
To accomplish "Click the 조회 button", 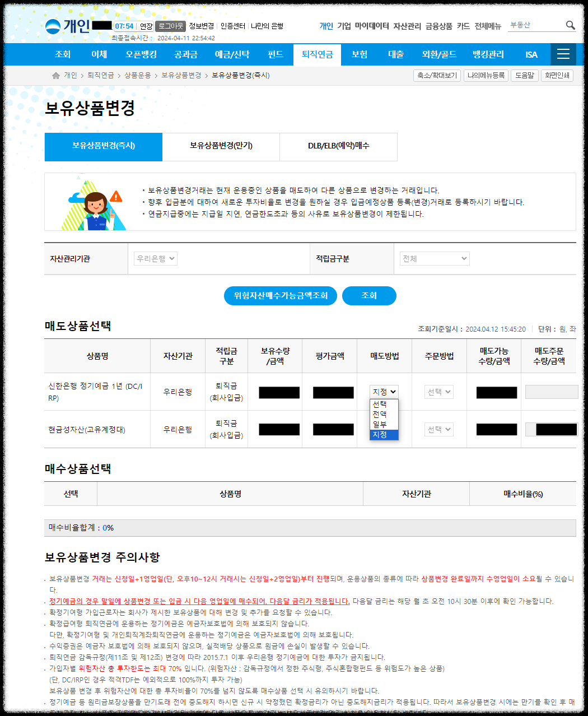I will pyautogui.click(x=369, y=296).
